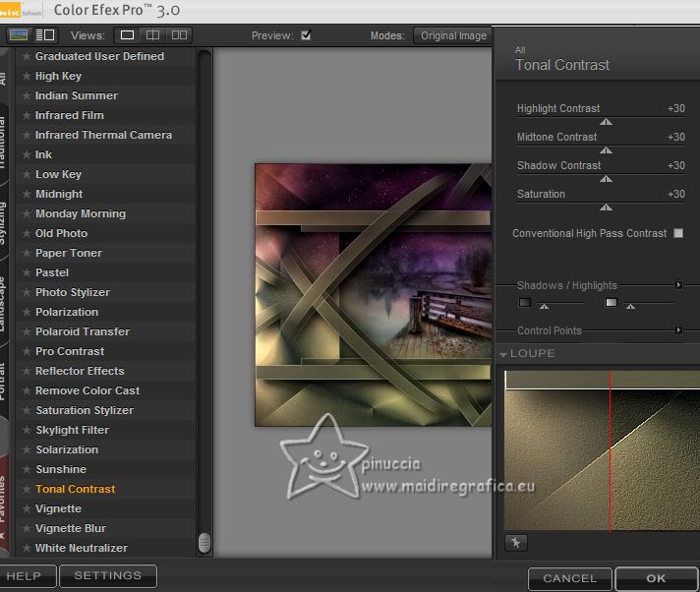Click the filter list scrollbar thumb
Screen dimensions: 700x592
pos(204,543)
